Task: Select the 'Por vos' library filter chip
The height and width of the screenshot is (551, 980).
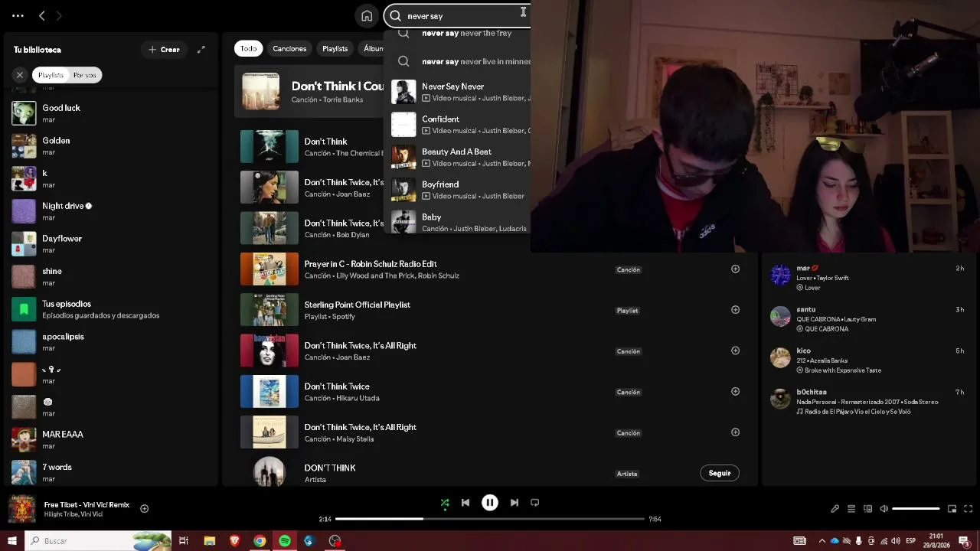Action: (x=85, y=75)
